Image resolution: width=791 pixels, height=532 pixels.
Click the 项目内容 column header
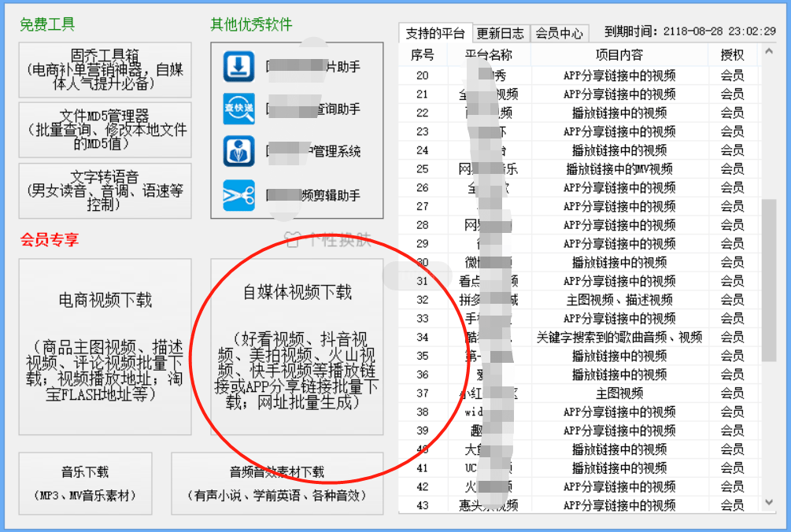(619, 55)
